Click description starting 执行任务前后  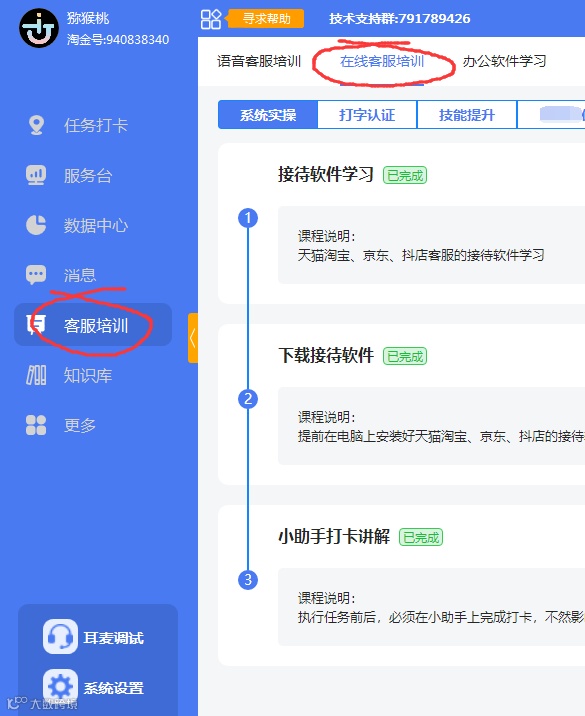(x=441, y=617)
